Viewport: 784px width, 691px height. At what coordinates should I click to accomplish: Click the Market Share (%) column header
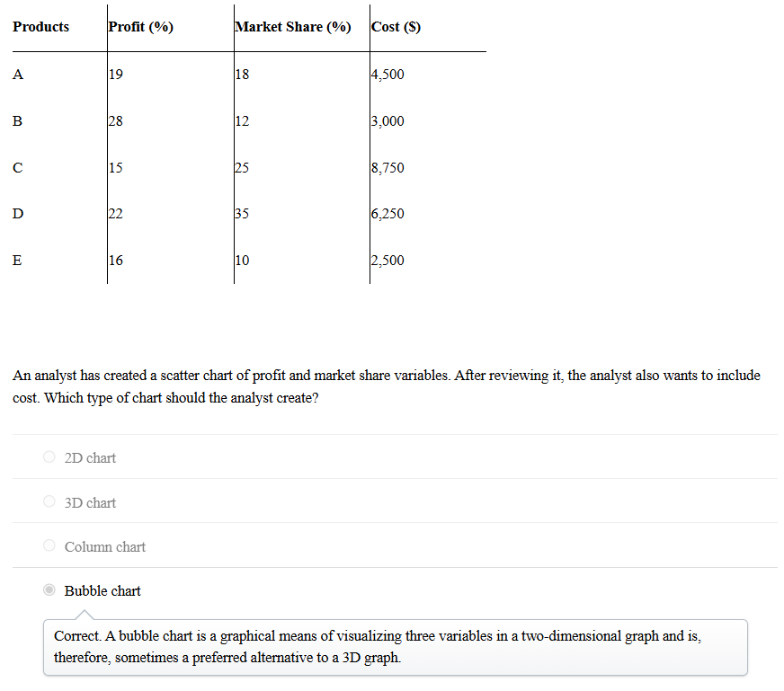click(293, 27)
